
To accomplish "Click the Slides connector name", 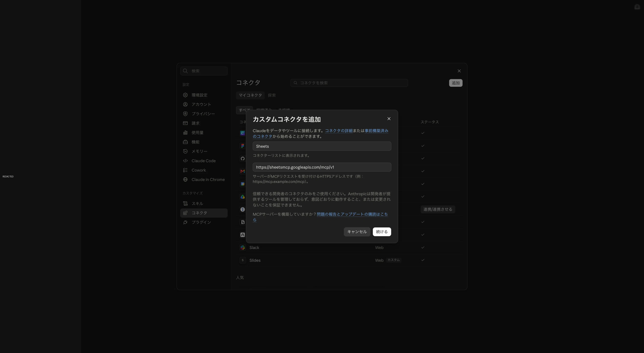I will [x=255, y=260].
